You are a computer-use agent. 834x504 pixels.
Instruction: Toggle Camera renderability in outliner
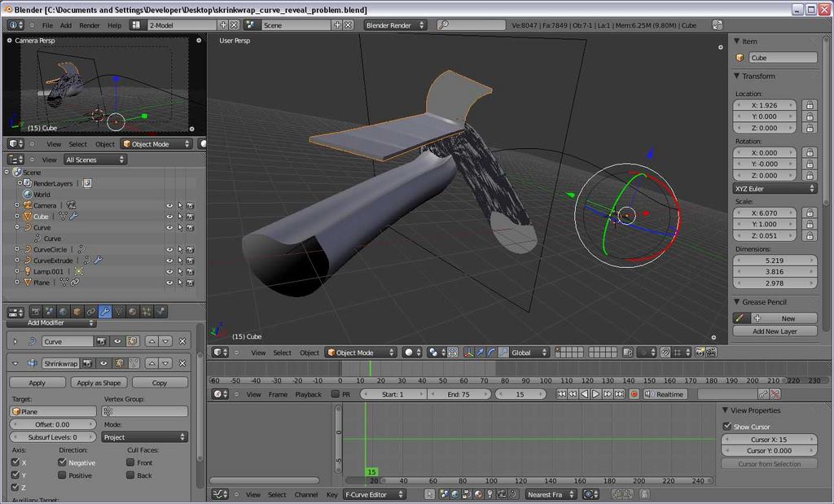[190, 205]
